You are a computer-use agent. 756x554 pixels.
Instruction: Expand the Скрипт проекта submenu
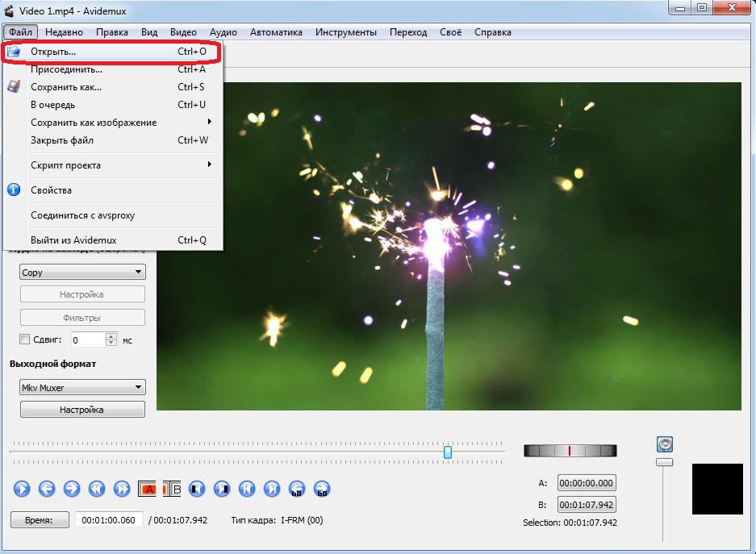tap(113, 165)
